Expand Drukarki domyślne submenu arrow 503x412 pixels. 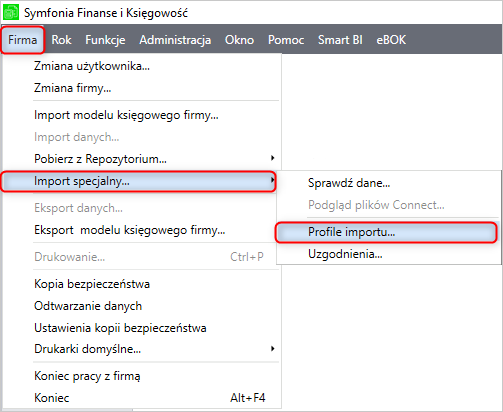(x=273, y=349)
